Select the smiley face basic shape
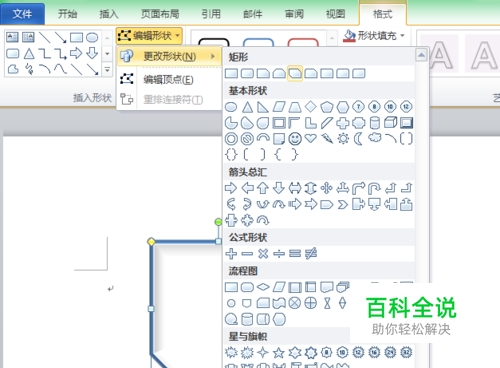 [x=295, y=139]
